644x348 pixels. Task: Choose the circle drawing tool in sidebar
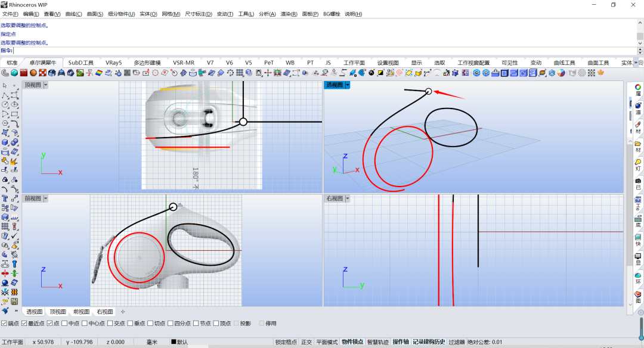pyautogui.click(x=5, y=105)
